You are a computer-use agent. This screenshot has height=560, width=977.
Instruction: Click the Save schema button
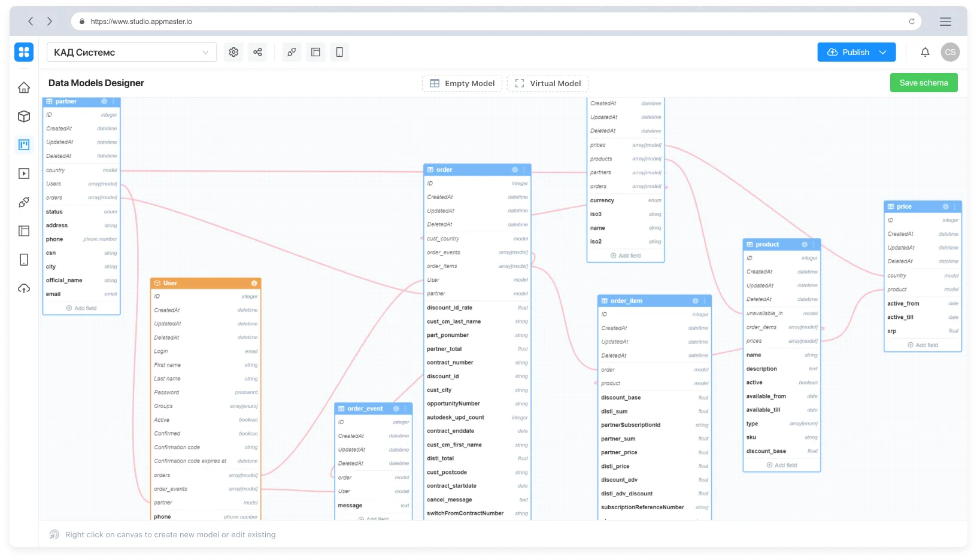(x=924, y=83)
